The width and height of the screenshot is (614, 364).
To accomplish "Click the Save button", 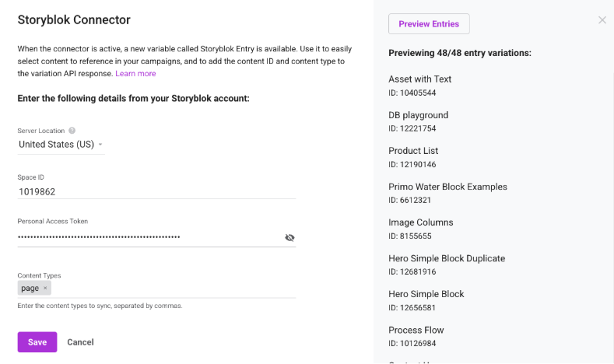I will pyautogui.click(x=37, y=342).
